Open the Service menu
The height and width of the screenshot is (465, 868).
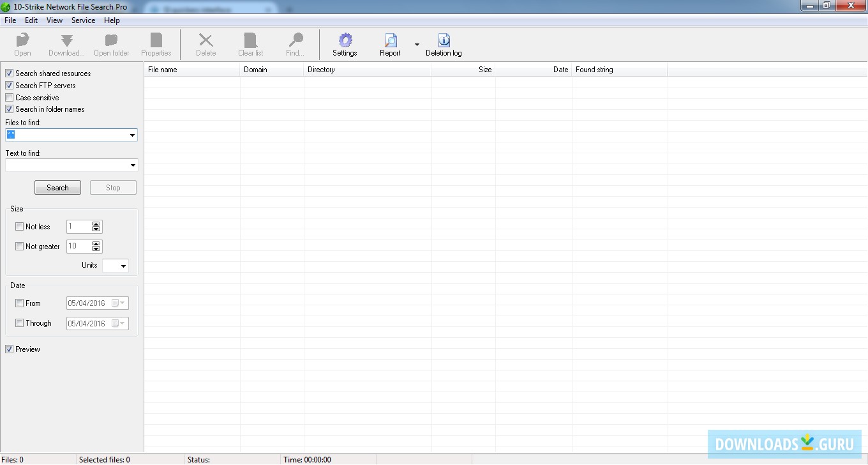click(x=83, y=20)
